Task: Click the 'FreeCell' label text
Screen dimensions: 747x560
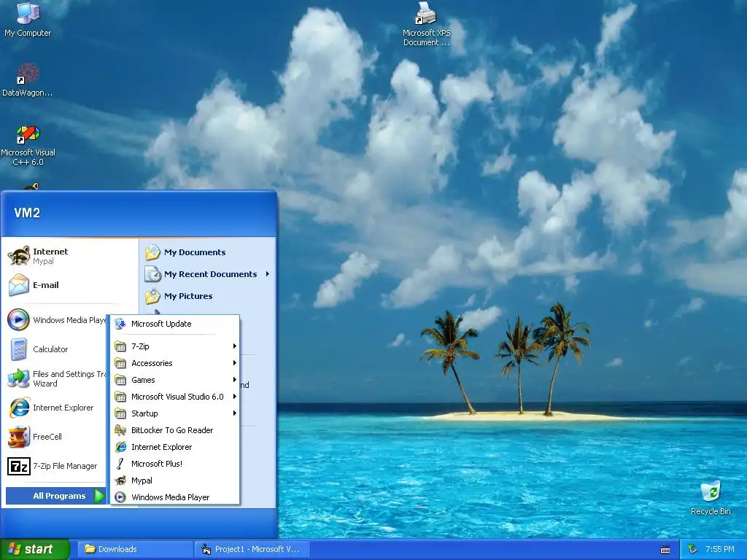Action: (47, 437)
